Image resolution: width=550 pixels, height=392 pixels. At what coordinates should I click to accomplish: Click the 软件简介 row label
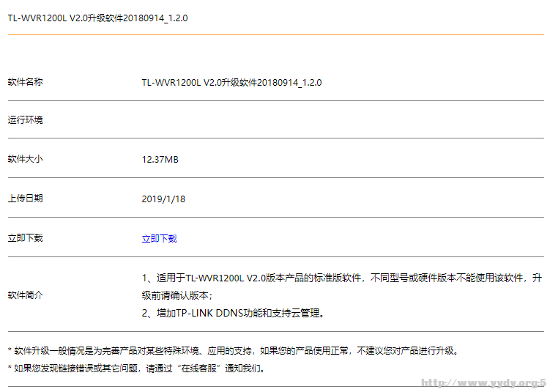click(x=25, y=295)
